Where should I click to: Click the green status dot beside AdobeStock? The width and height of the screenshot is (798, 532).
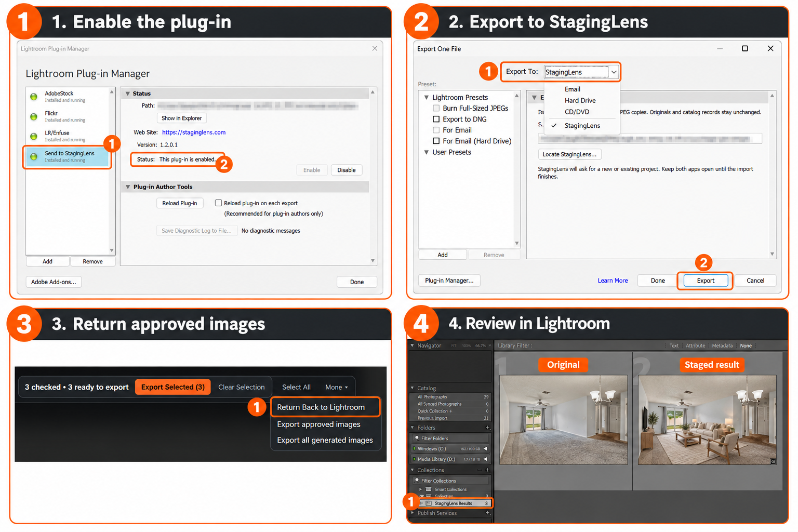pos(34,97)
